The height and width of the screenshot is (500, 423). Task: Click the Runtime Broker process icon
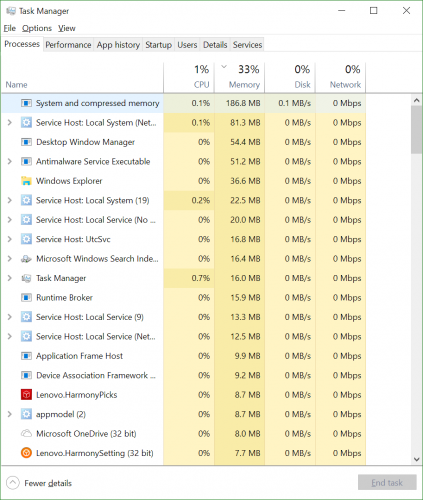26,297
